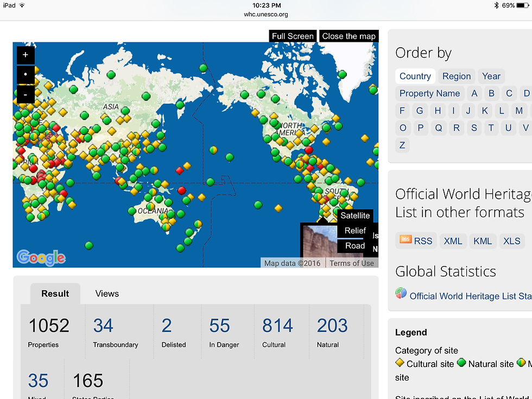Switch map to Road view

pyautogui.click(x=355, y=245)
